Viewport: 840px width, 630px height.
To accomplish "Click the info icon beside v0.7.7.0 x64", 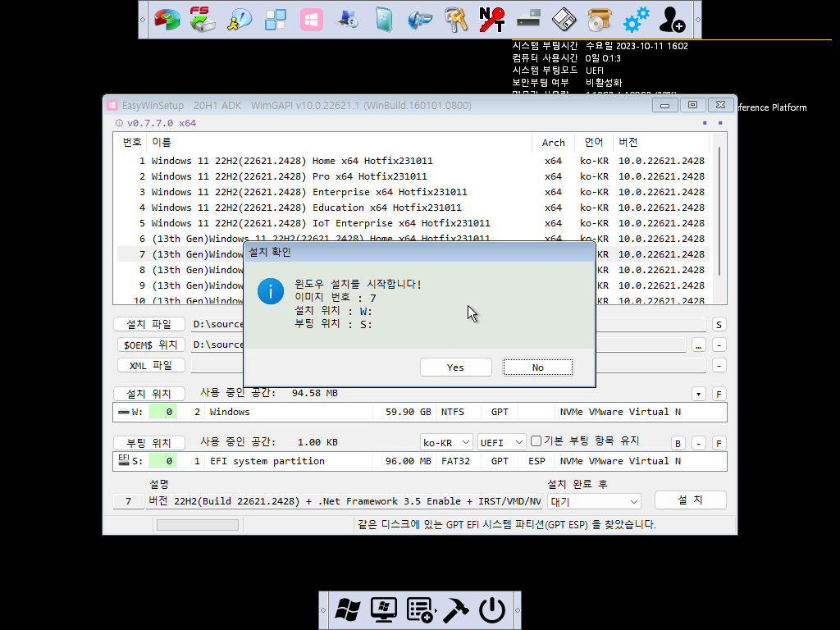I will (x=119, y=123).
